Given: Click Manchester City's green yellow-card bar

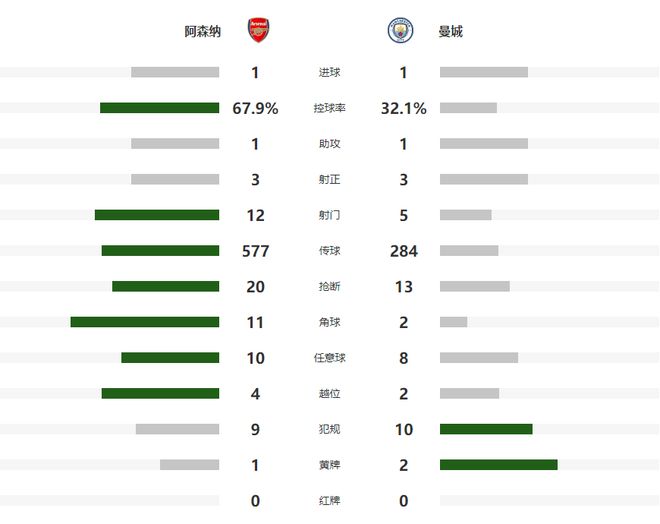Looking at the screenshot, I should 498,465.
